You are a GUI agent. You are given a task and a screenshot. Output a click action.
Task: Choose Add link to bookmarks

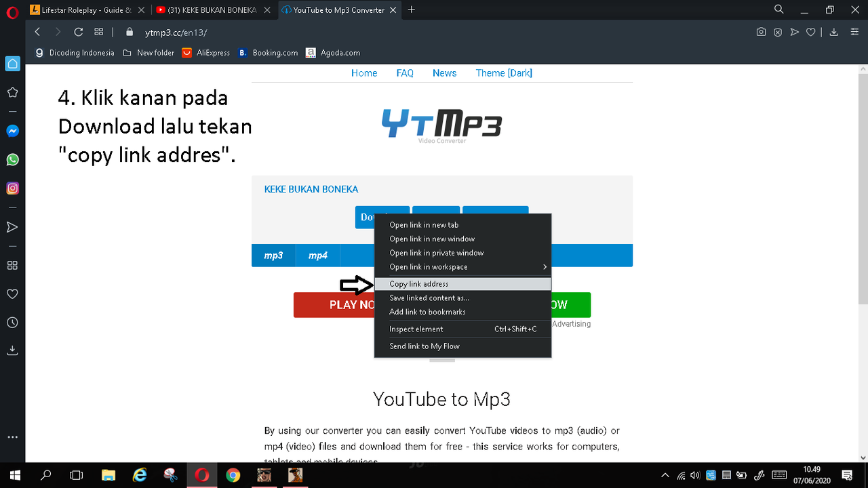click(x=462, y=312)
